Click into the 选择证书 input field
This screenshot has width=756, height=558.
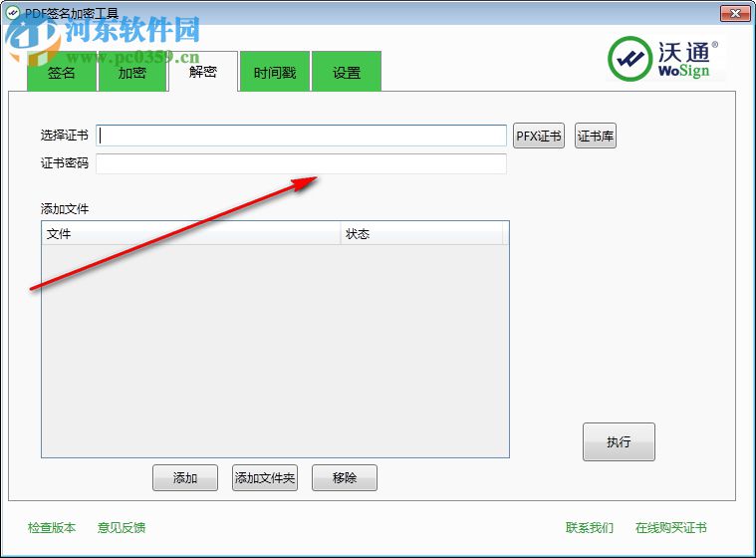(302, 136)
